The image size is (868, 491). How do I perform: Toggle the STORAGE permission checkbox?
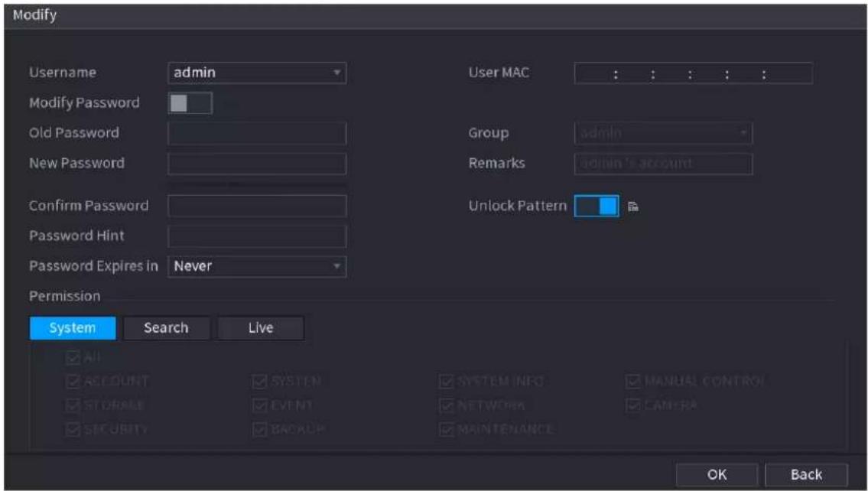tap(73, 405)
